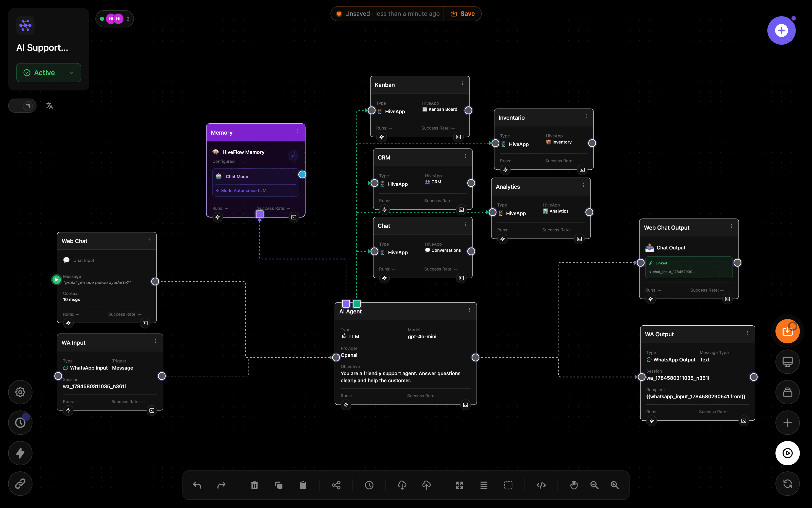Toggle the dark mode switch
812x508 pixels.
23,106
